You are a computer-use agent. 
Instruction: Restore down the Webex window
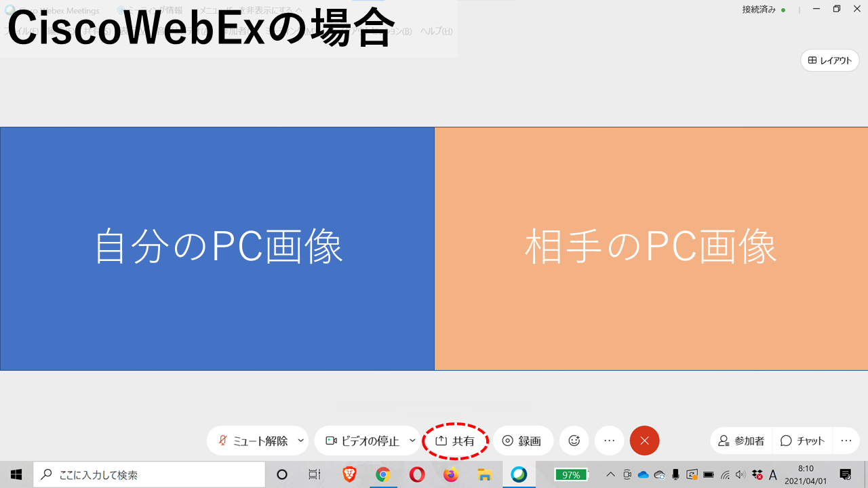tap(836, 9)
